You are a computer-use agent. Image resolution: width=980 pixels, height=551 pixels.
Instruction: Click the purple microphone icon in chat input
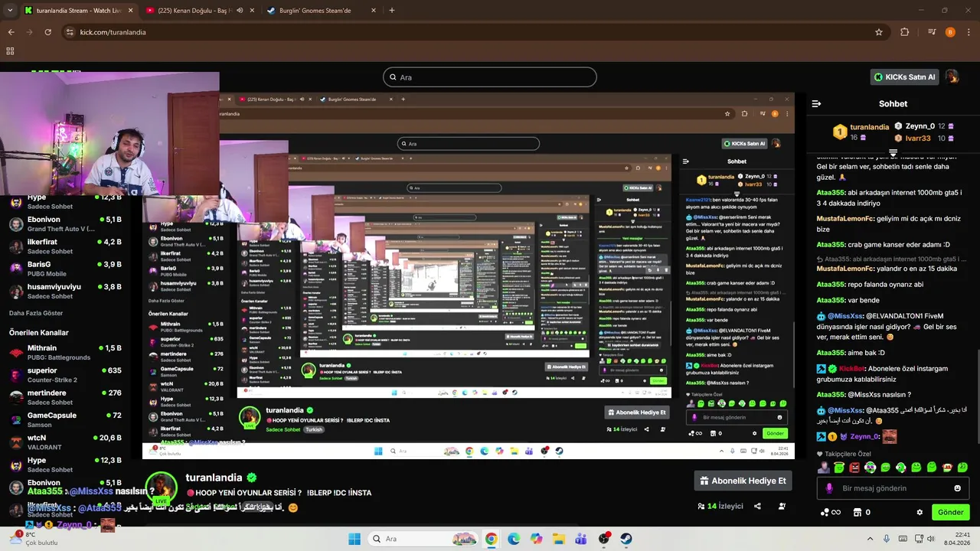[x=829, y=488]
